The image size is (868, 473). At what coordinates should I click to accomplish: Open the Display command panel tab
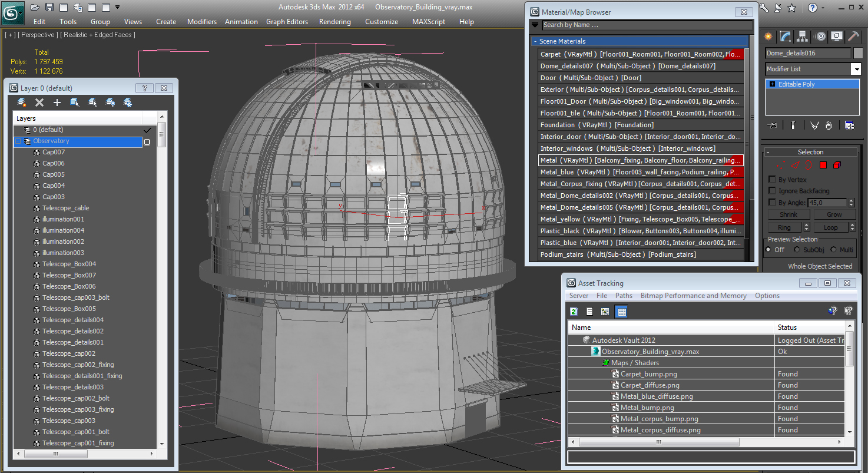click(x=837, y=37)
